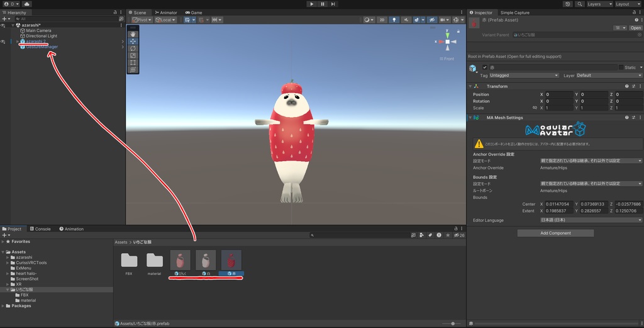Toggle scene lighting bulb icon
Viewport: 644px width, 328px height.
point(394,20)
